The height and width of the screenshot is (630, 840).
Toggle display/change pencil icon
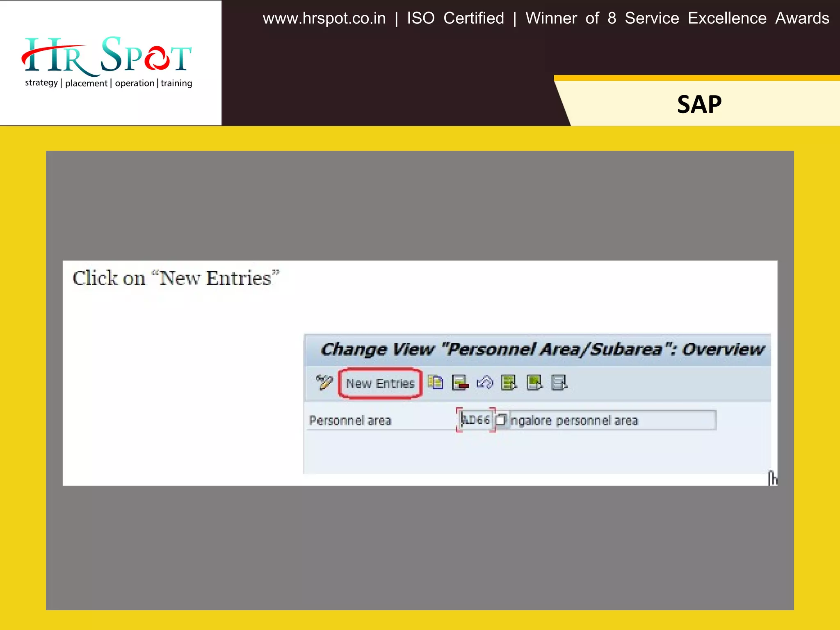(324, 383)
